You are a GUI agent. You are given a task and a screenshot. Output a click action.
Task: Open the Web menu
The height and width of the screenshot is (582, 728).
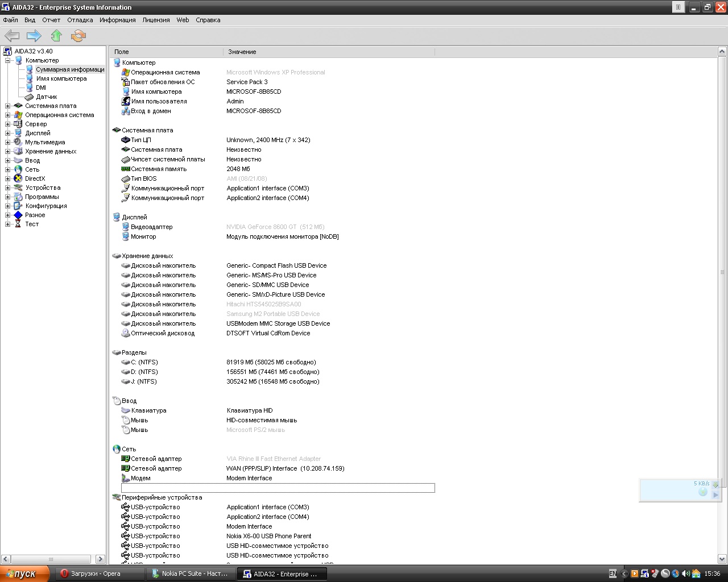[183, 20]
